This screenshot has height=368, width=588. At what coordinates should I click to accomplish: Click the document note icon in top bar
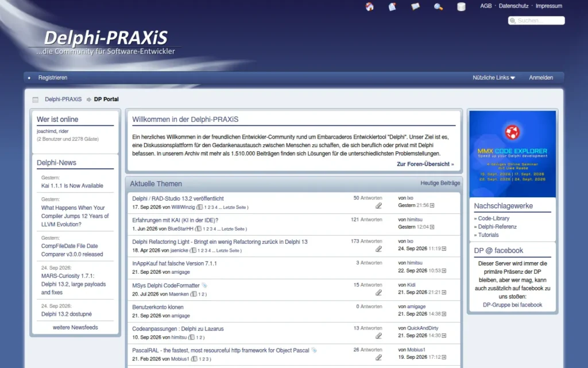point(392,6)
